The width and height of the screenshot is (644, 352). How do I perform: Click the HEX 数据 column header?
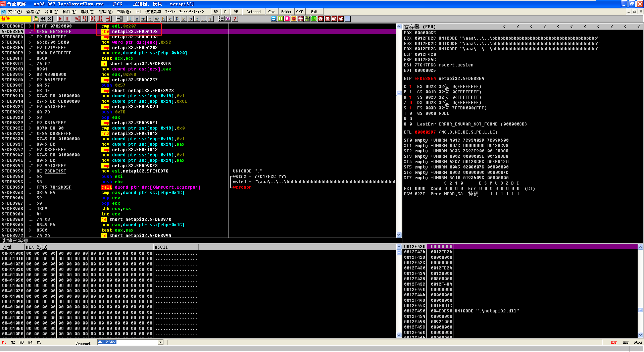89,247
